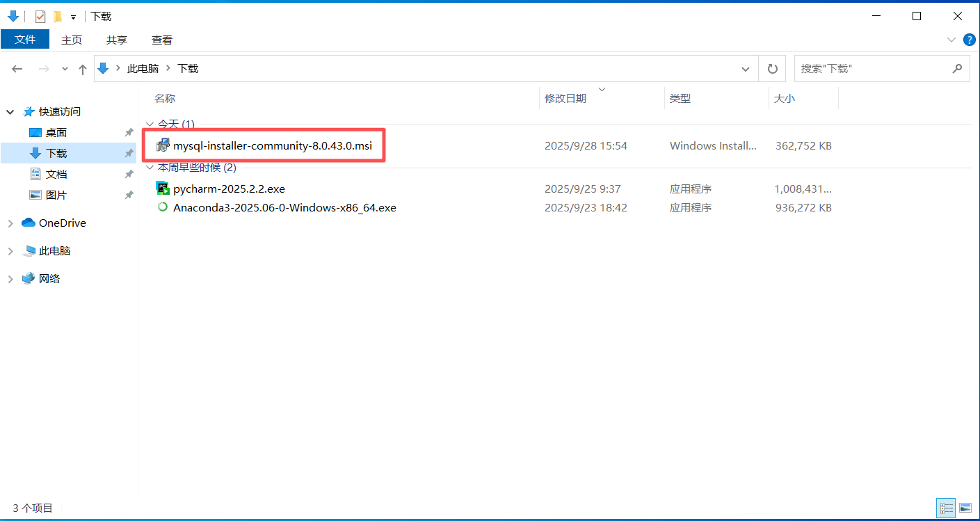This screenshot has height=521, width=980.
Task: Open the 文件 ribbon tab
Action: tap(25, 40)
